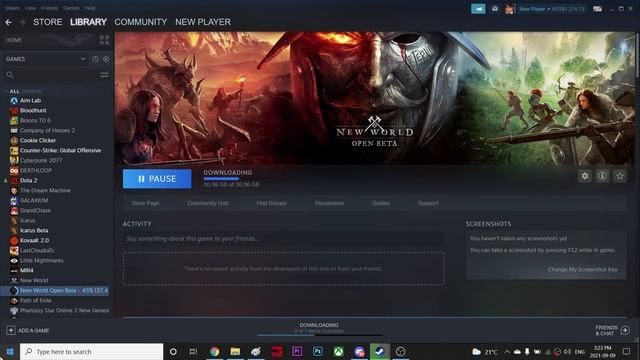The width and height of the screenshot is (640, 360).
Task: Open the NEW PLAYER profile tab
Action: click(203, 22)
